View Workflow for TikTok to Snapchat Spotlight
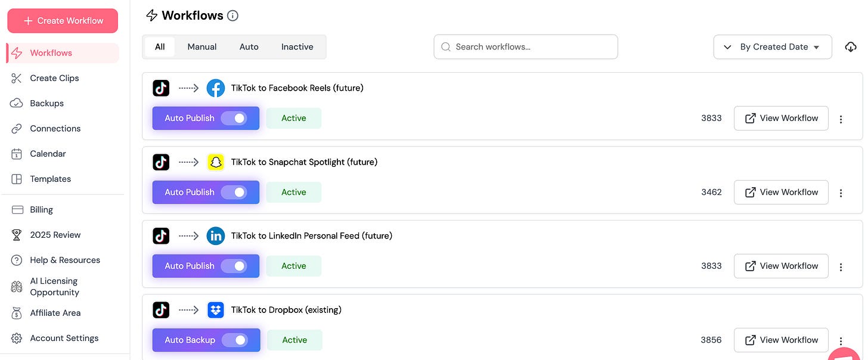The width and height of the screenshot is (868, 360). (781, 192)
